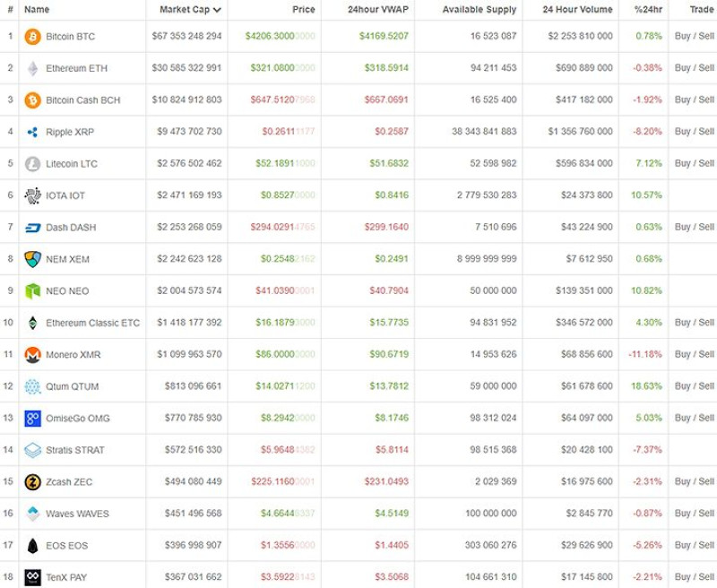Image resolution: width=717 pixels, height=588 pixels.
Task: Click Buy in the Bitcoin BTC row
Action: coord(683,36)
